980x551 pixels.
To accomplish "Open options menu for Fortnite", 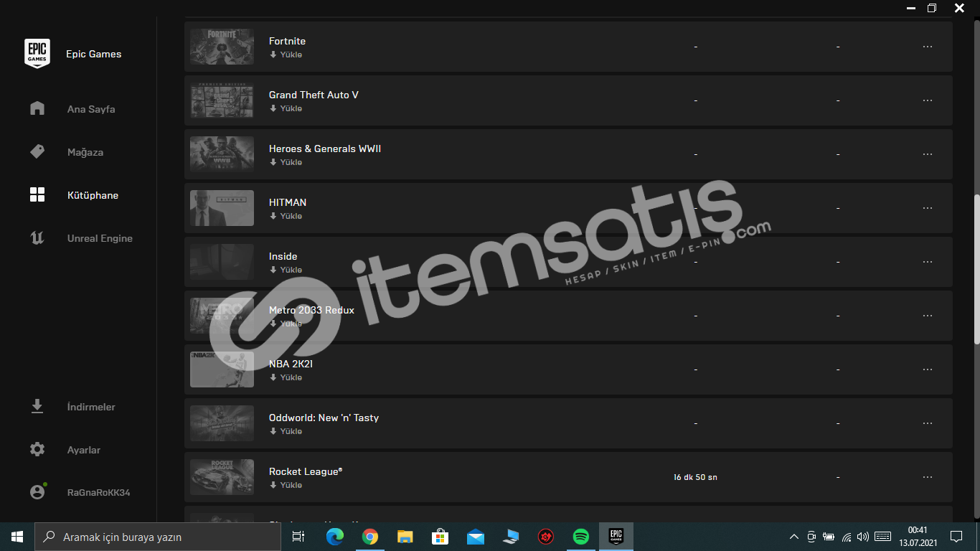I will point(928,47).
